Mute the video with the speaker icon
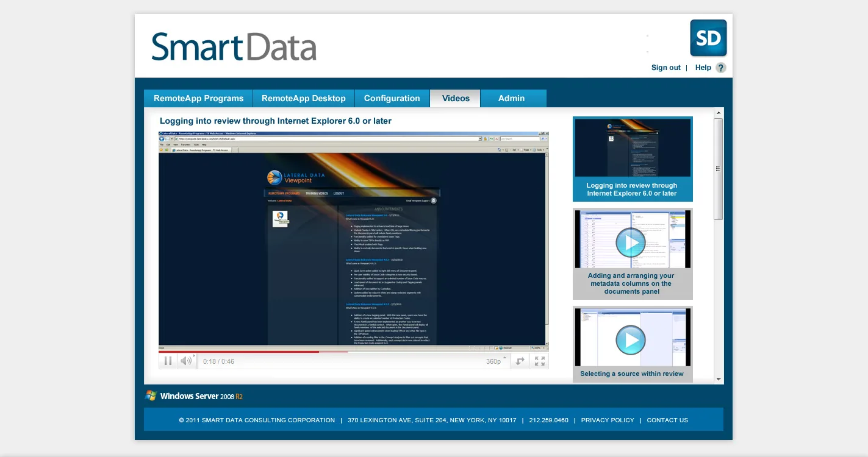 (x=186, y=361)
